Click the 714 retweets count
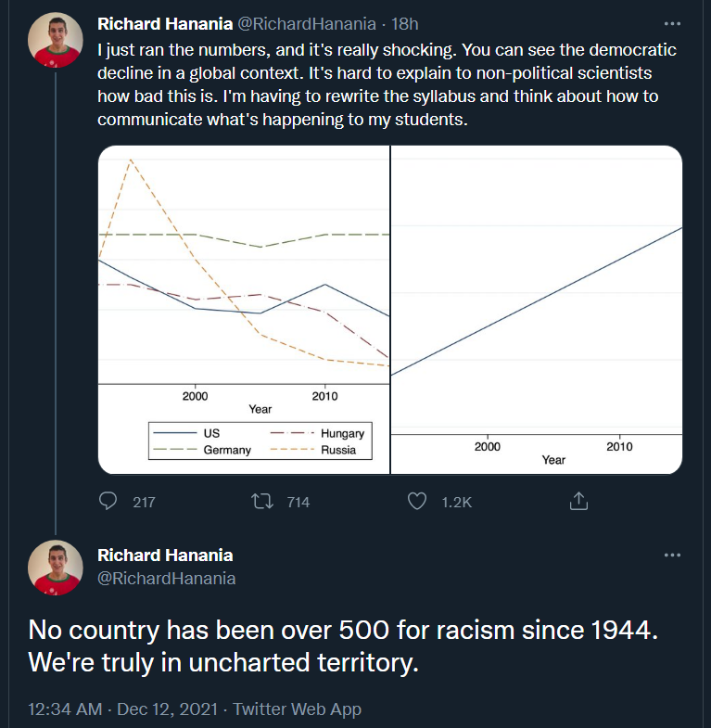Screen dimensions: 711x728 pyautogui.click(x=298, y=502)
